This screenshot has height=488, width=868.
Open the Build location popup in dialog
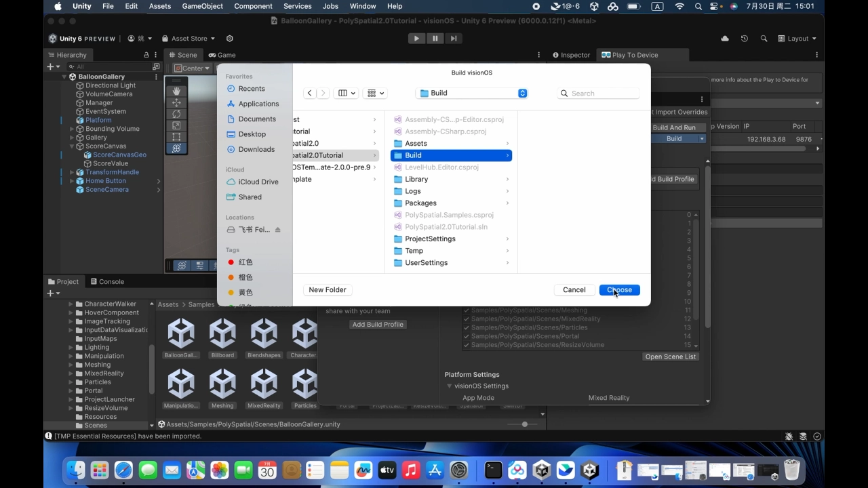472,94
